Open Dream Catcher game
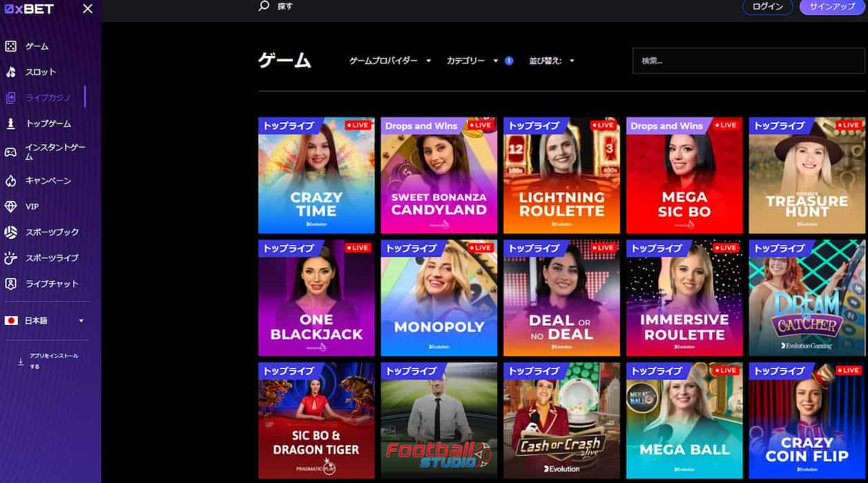This screenshot has width=868, height=483. point(807,298)
